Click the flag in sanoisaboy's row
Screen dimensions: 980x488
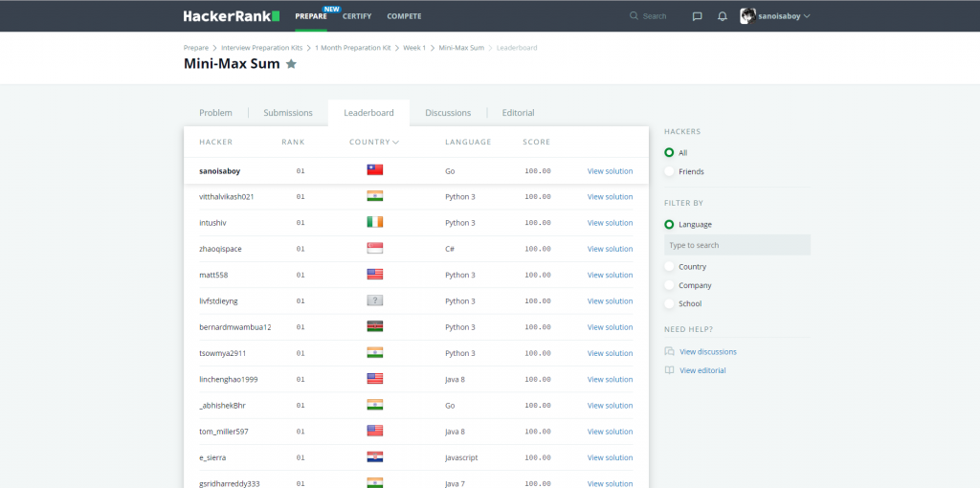pos(375,170)
